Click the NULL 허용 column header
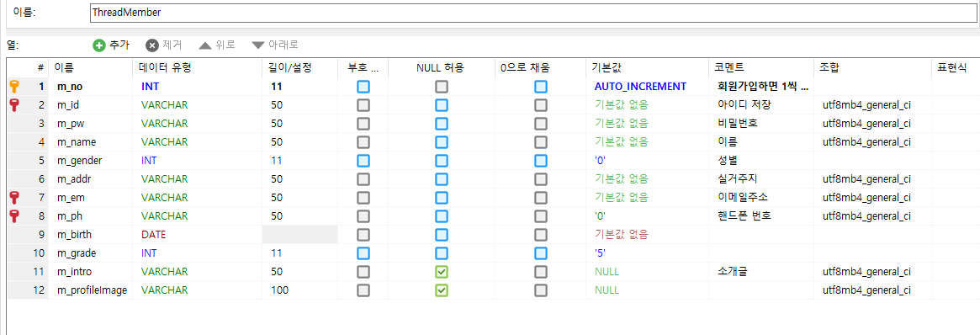980x335 pixels. point(440,67)
